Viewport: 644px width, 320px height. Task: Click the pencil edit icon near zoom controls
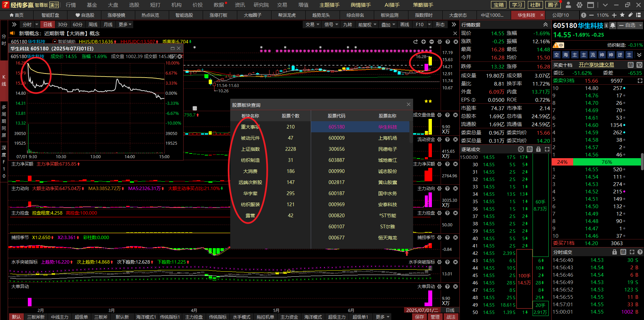pos(630,15)
